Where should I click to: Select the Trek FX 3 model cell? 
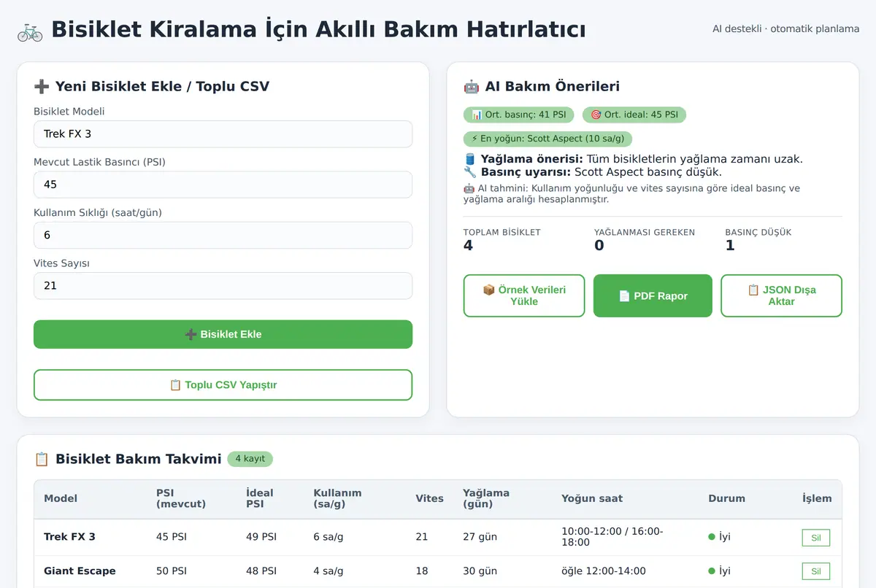[69, 537]
